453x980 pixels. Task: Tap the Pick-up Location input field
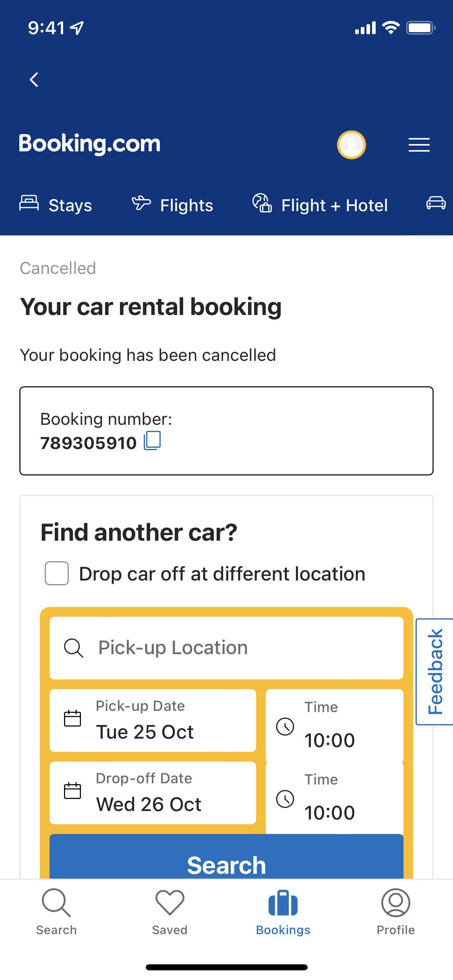click(226, 648)
